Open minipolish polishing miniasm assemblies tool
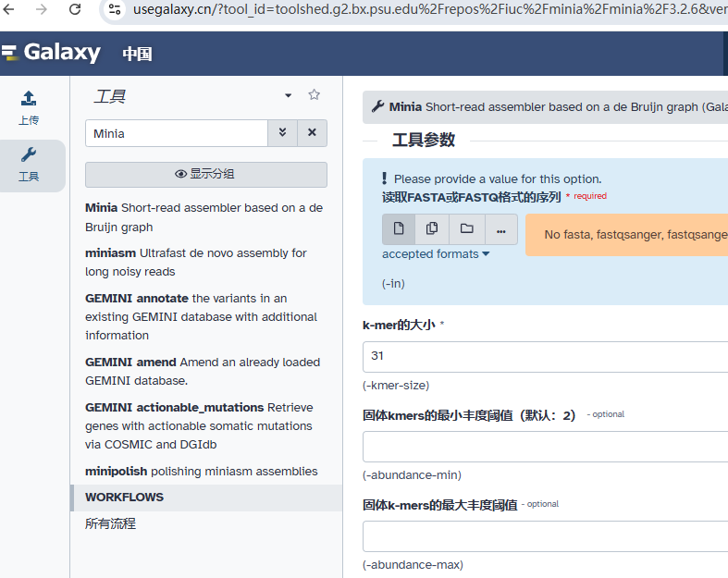The image size is (728, 578). [202, 472]
